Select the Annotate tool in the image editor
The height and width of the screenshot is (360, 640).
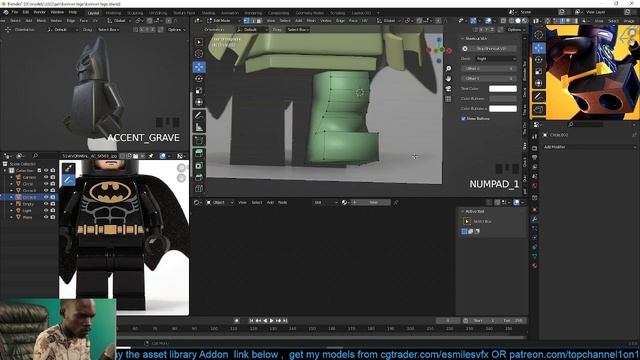pos(68,180)
